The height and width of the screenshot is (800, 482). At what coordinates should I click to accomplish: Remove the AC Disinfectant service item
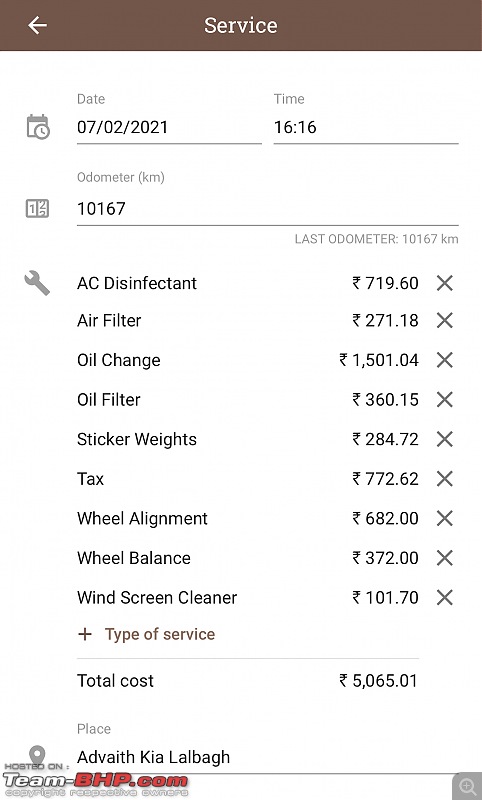(445, 283)
